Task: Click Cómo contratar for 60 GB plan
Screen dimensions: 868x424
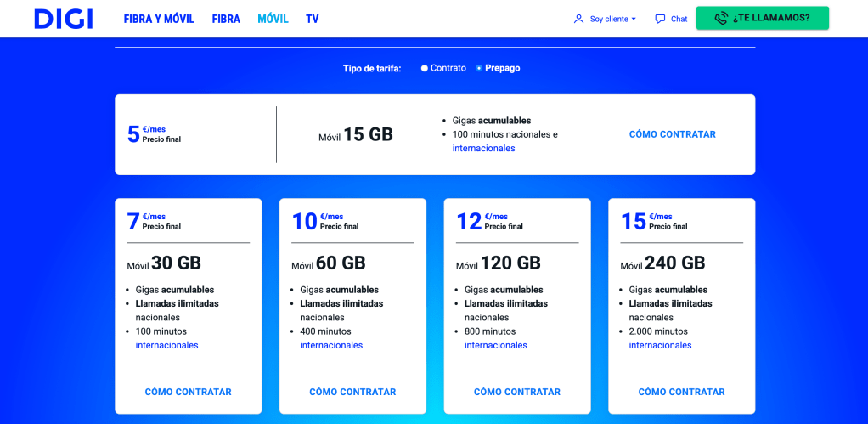Action: click(x=352, y=392)
